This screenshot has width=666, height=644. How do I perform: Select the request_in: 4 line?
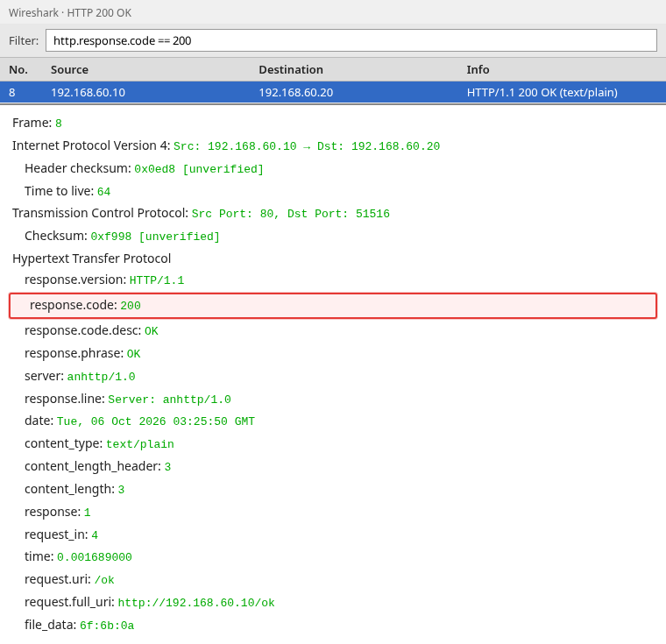pos(61,534)
